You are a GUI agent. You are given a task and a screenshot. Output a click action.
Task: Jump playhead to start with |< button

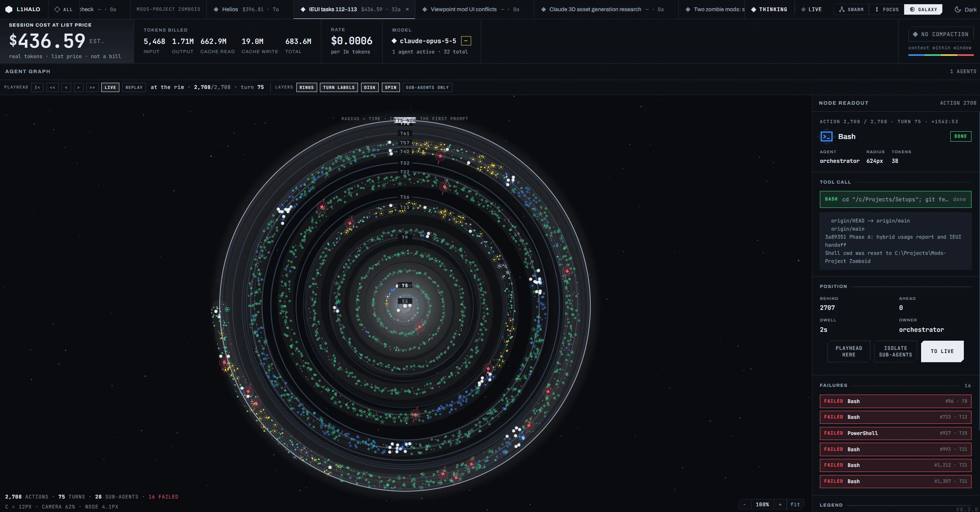point(37,87)
